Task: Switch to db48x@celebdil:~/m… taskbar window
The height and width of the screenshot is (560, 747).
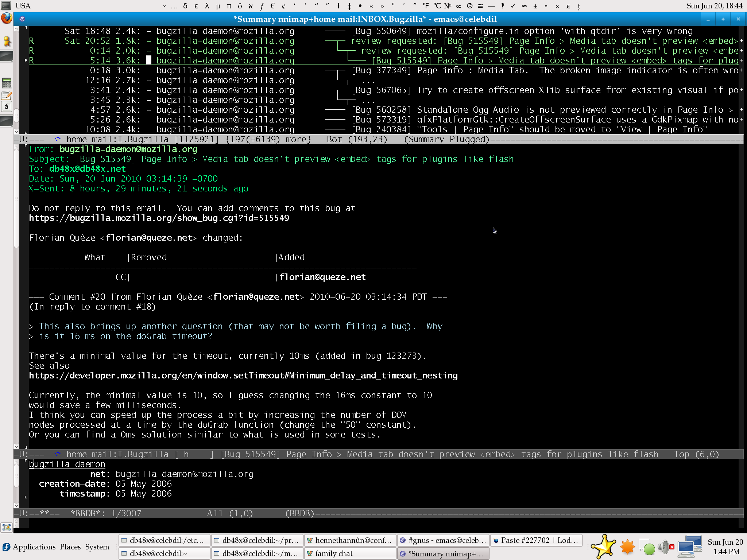Action: coord(257,553)
